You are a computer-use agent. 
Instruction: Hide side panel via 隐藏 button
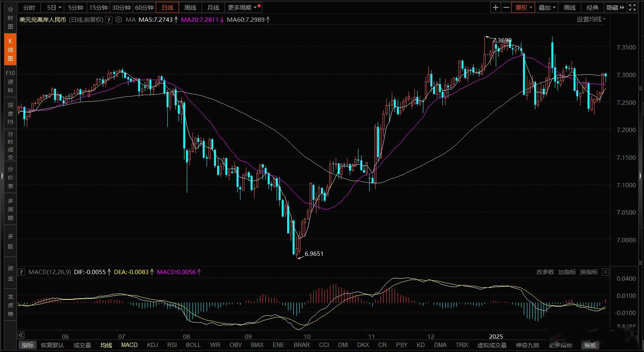coord(616,7)
